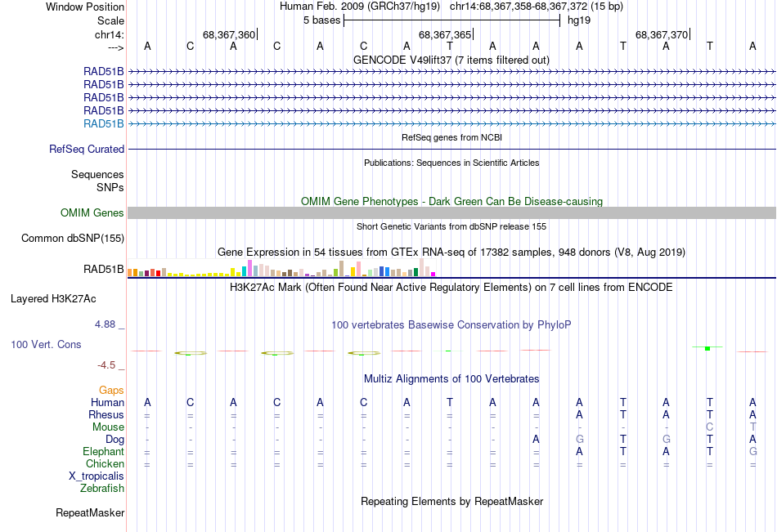Click the 100 Vert. Cons track label

(46, 344)
